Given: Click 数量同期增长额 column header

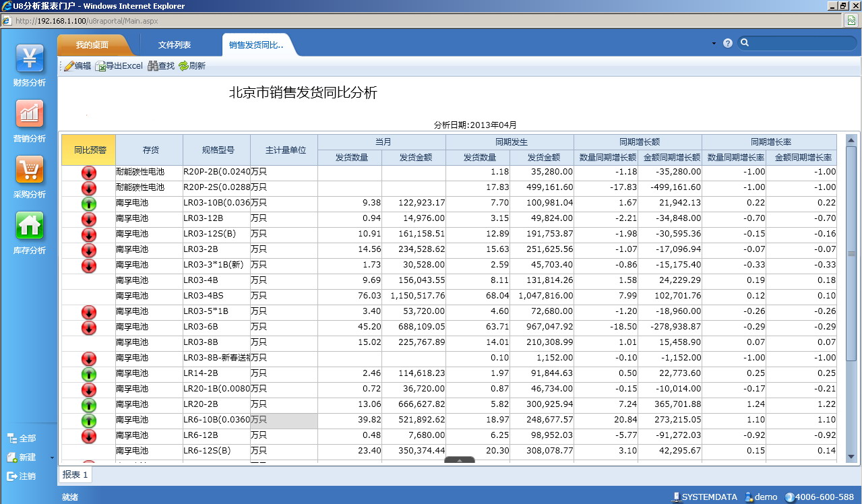Looking at the screenshot, I should tap(606, 158).
